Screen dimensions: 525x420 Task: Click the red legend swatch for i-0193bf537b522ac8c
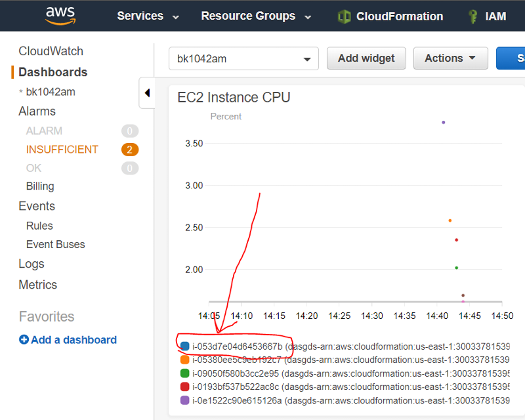click(185, 387)
